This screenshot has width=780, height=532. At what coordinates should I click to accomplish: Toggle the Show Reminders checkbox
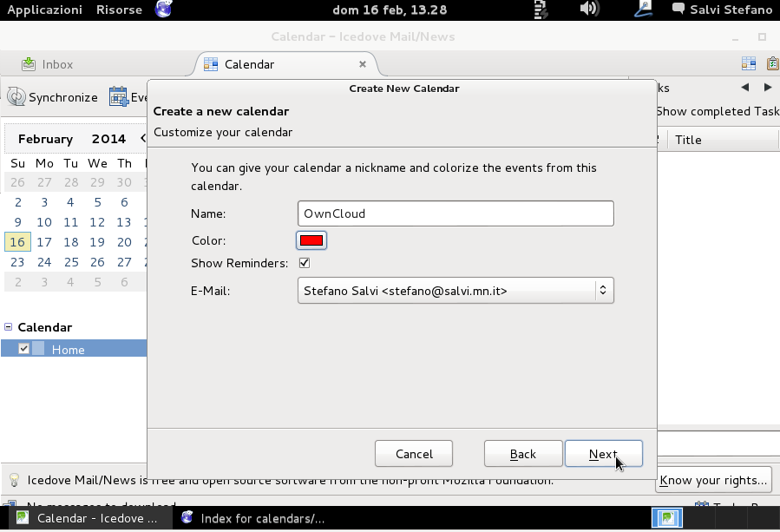pos(304,263)
